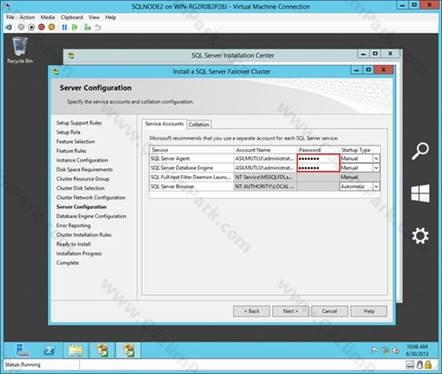
Task: Click the Feature Selection step
Action: pyautogui.click(x=76, y=142)
